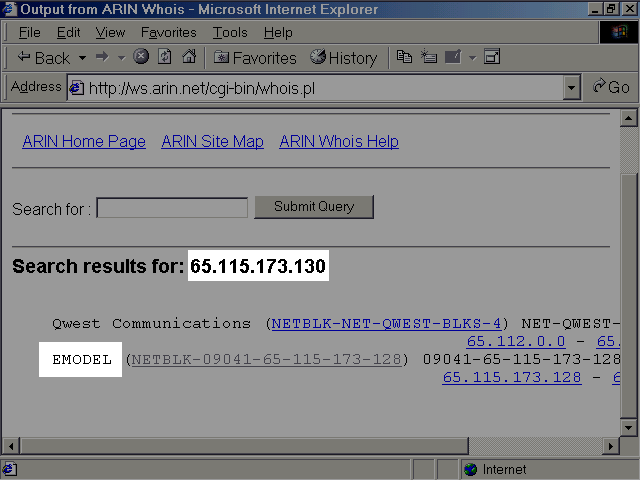Open the Favorites menu
Screen dimensions: 640x480
(x=169, y=32)
